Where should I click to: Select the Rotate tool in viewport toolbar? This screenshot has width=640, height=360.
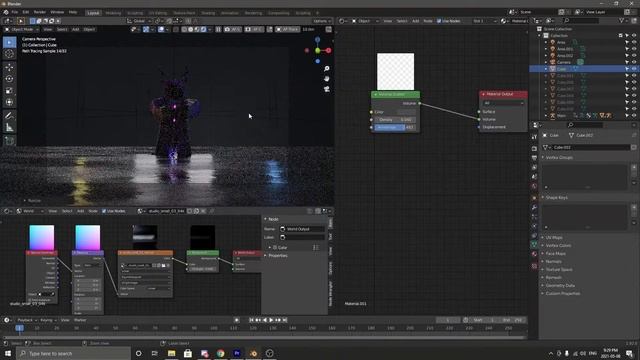9,79
